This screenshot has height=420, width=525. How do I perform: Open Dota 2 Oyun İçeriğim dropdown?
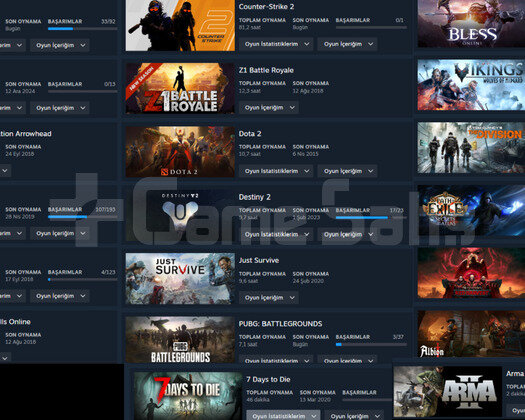tap(348, 171)
